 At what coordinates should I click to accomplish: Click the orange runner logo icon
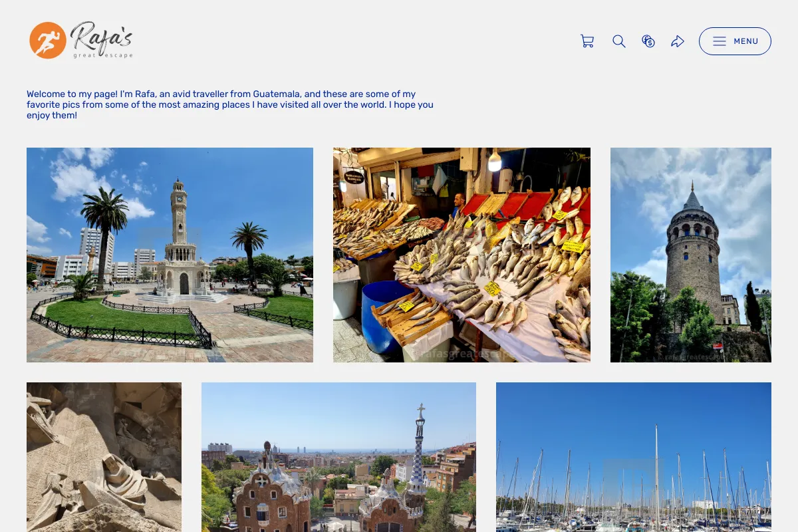click(48, 40)
